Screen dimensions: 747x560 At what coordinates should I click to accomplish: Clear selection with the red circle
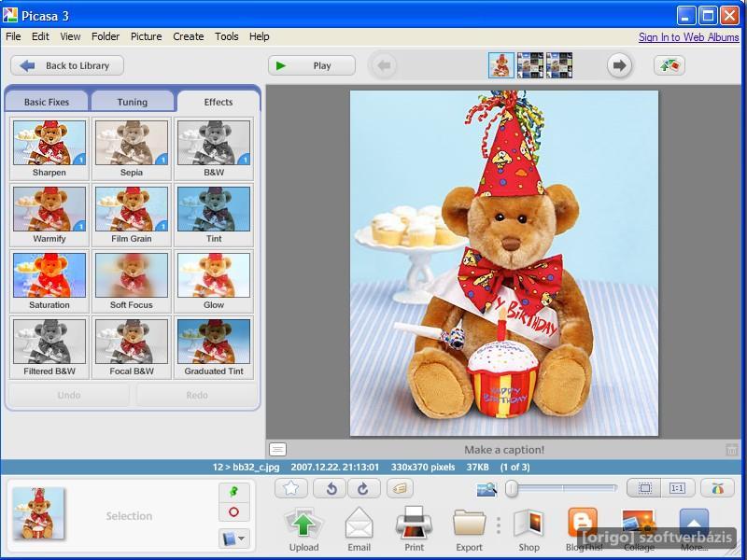[234, 512]
